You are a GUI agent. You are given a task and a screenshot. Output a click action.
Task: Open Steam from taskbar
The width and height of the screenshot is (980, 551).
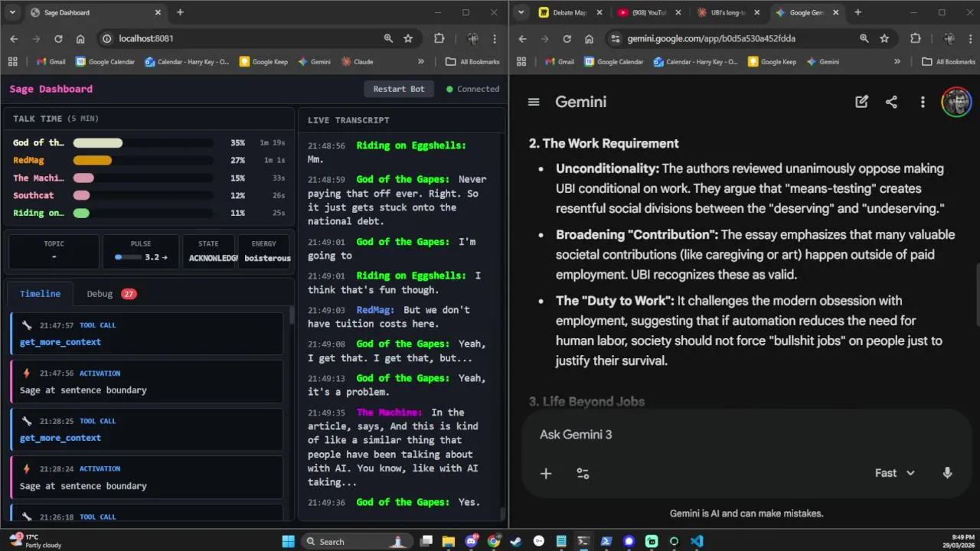(516, 541)
